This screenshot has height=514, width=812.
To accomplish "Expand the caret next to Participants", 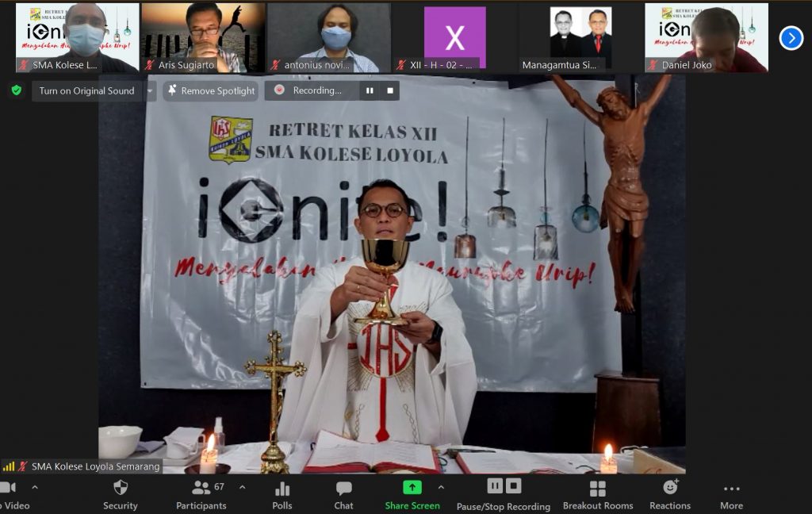I will pos(243,487).
